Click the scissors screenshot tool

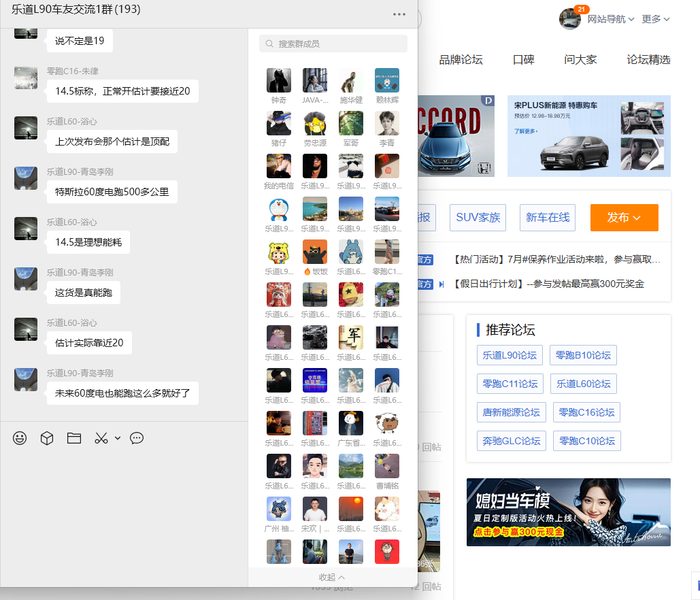pos(101,438)
